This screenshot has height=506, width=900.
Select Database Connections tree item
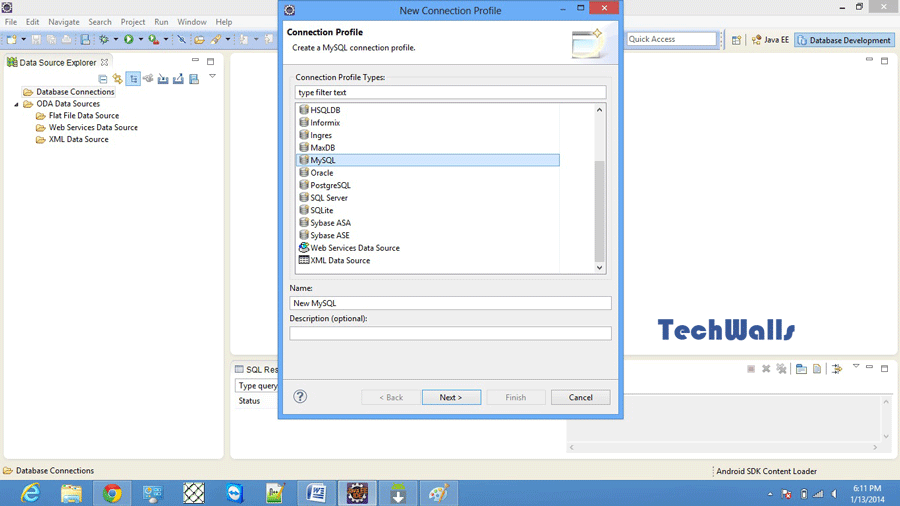coord(68,92)
